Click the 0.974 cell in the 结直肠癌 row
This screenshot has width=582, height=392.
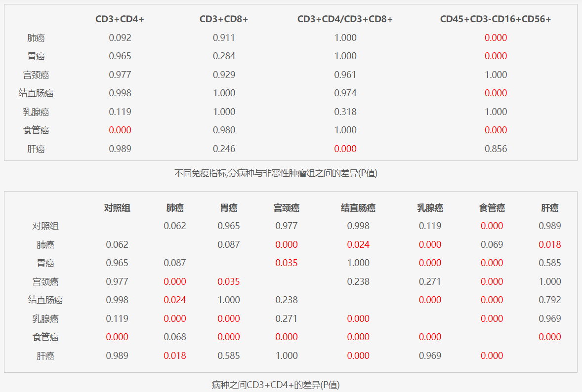345,93
